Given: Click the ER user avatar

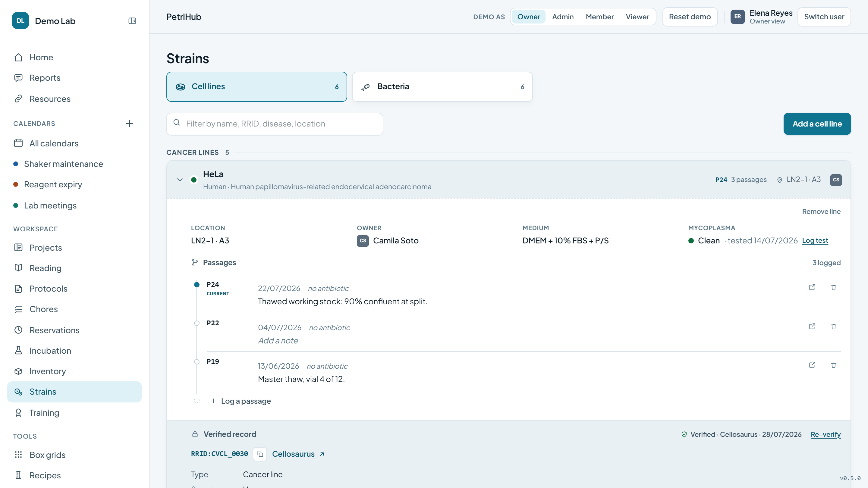Looking at the screenshot, I should (737, 17).
